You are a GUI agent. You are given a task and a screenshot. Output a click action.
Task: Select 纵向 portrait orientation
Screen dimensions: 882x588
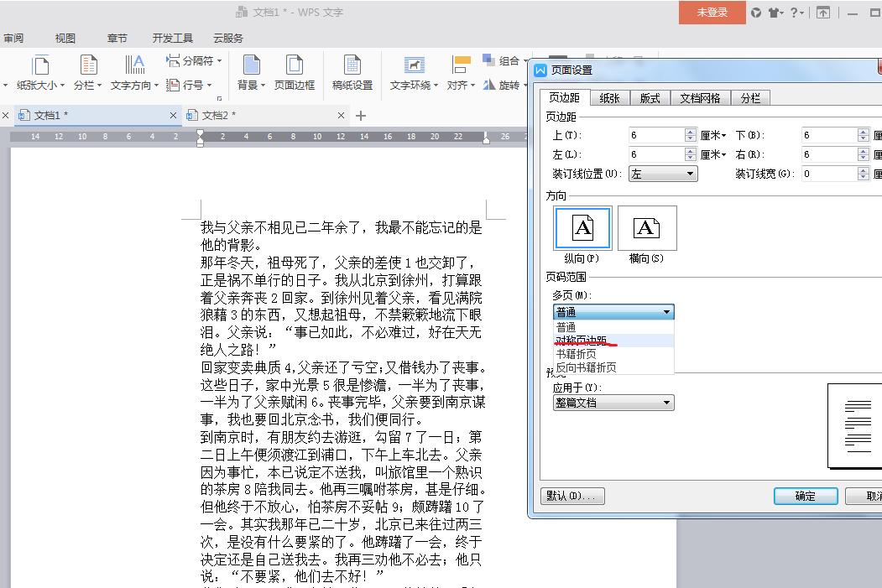click(582, 227)
